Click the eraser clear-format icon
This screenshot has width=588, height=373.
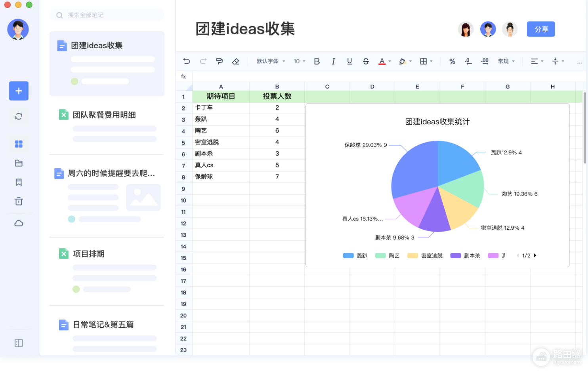tap(236, 61)
